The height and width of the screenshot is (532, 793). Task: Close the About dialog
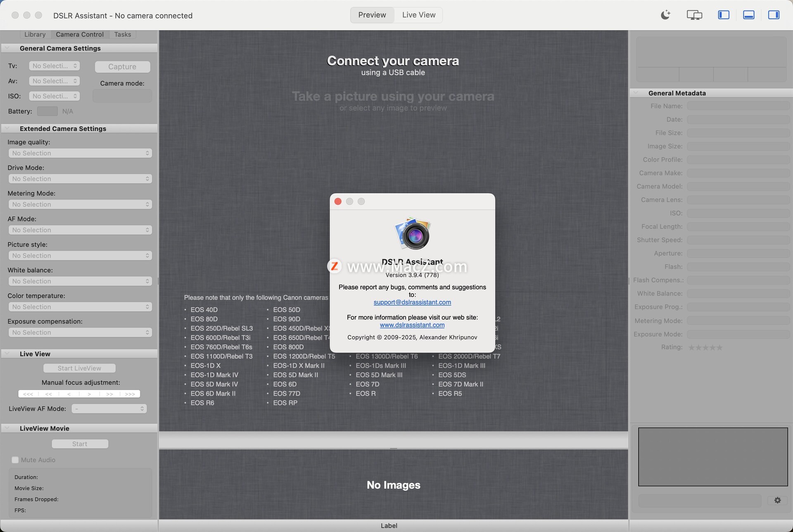tap(338, 201)
